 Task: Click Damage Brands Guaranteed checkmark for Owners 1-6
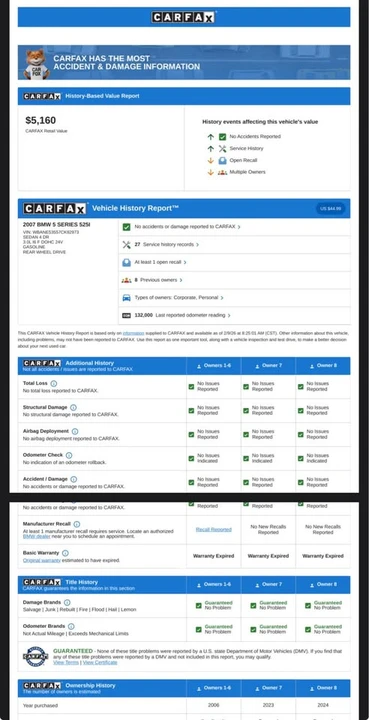point(199,606)
